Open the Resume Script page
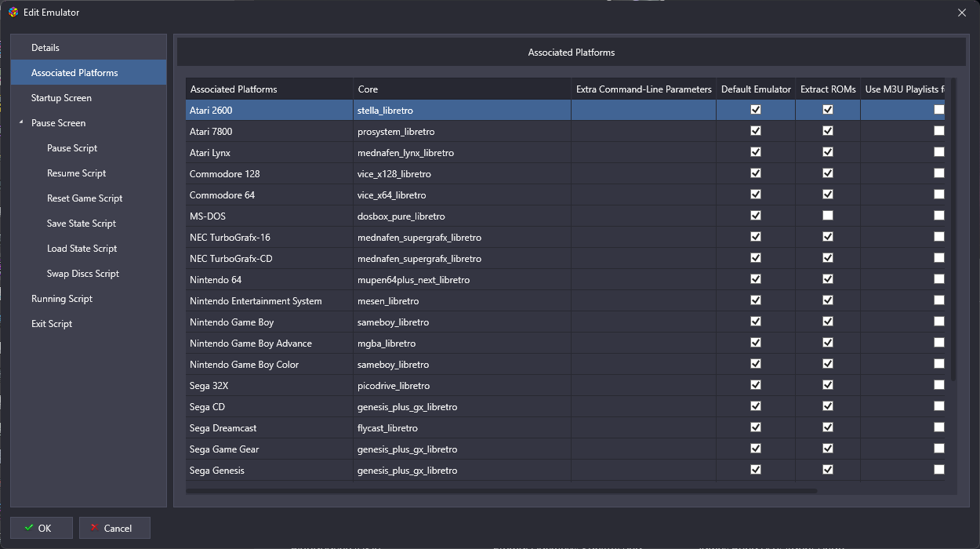 click(x=89, y=173)
